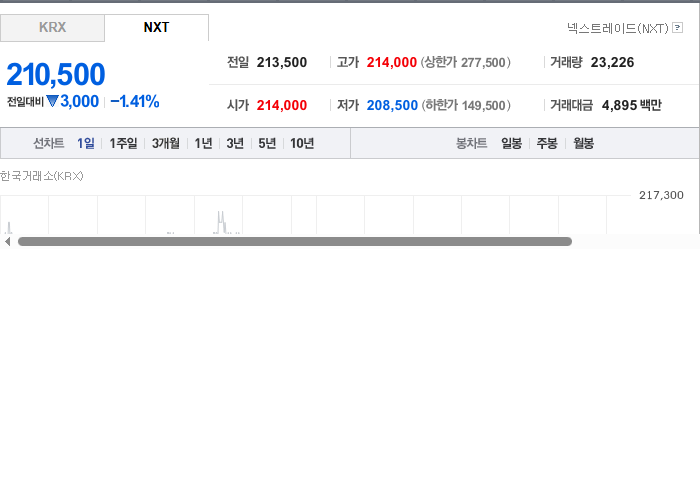Click the current price 210,500
Screen dimensions: 700x490
coord(56,74)
